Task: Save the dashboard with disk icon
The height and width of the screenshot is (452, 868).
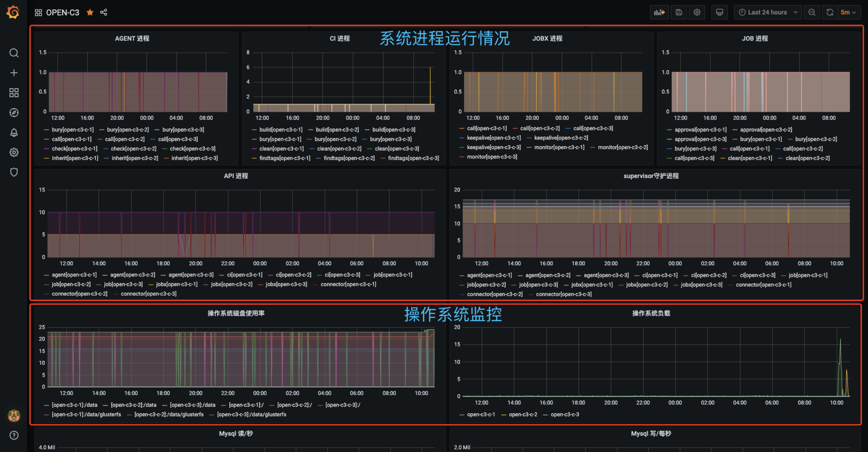Action: pos(679,12)
